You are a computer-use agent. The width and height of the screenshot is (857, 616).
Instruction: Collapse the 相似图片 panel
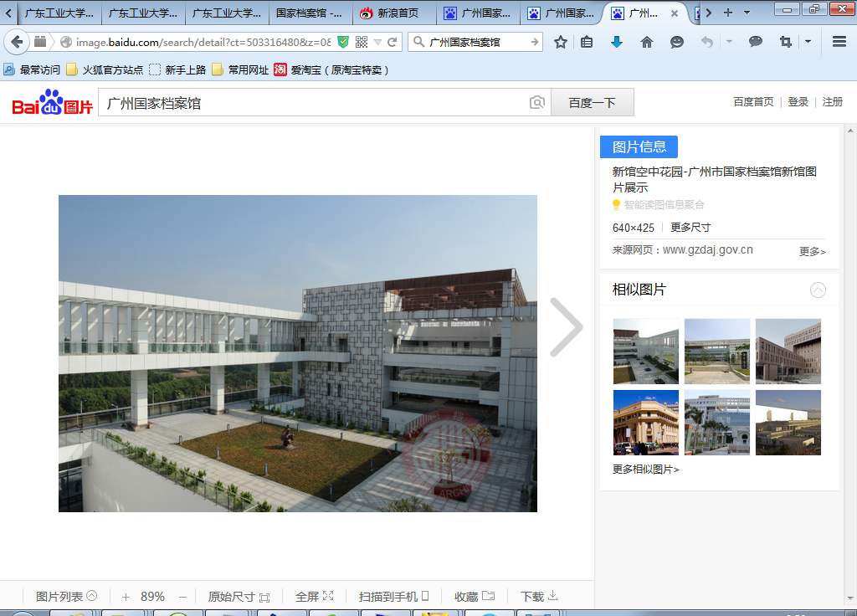[x=818, y=290]
